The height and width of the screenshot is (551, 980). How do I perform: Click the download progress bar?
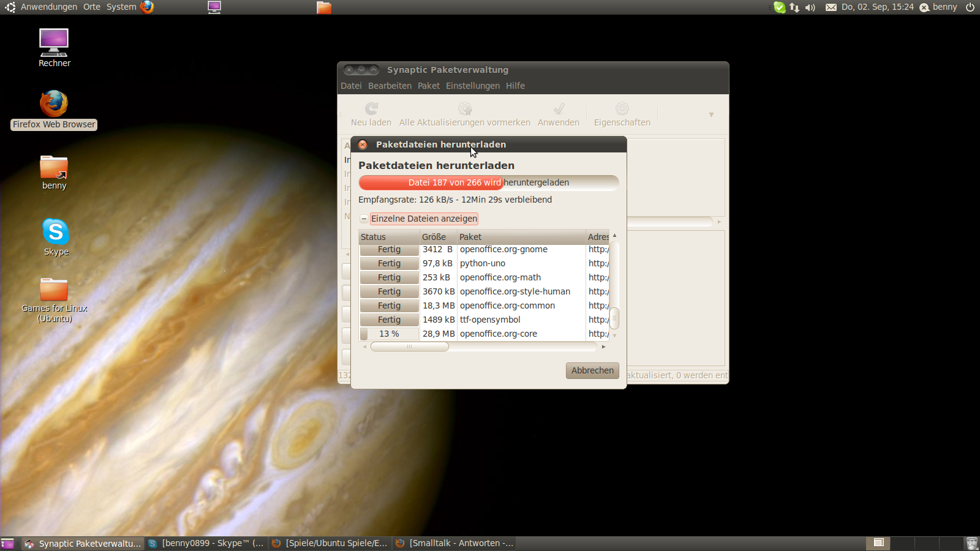(x=488, y=182)
